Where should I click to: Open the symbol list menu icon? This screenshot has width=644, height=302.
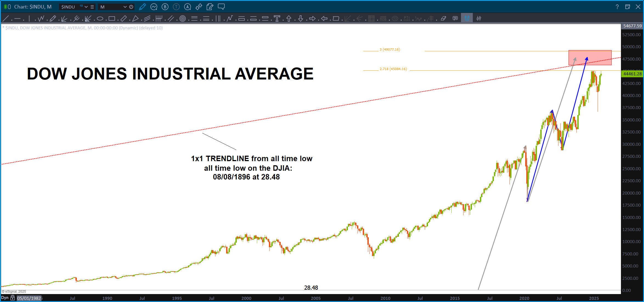(92, 7)
